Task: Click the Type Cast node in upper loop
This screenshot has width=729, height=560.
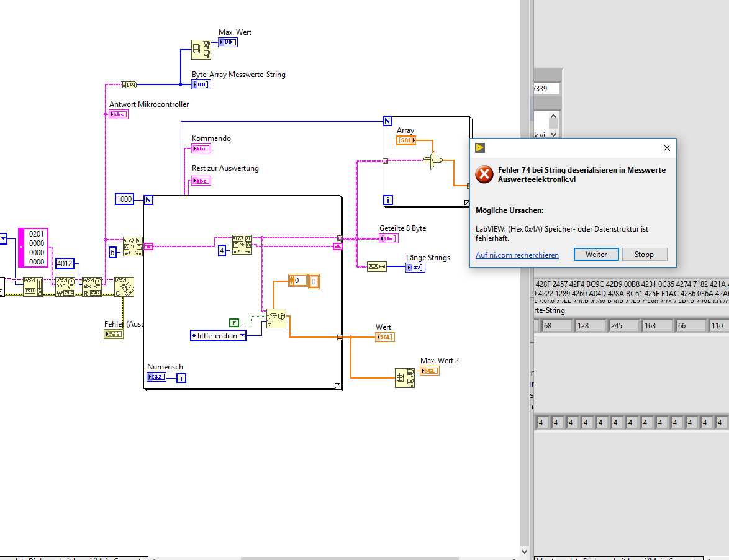Action: coord(433,160)
